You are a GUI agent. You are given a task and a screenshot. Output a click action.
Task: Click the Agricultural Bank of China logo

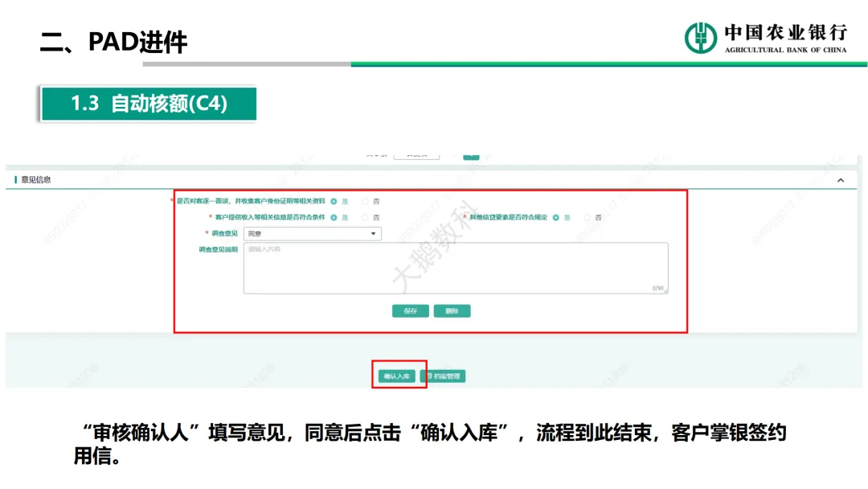pyautogui.click(x=701, y=38)
